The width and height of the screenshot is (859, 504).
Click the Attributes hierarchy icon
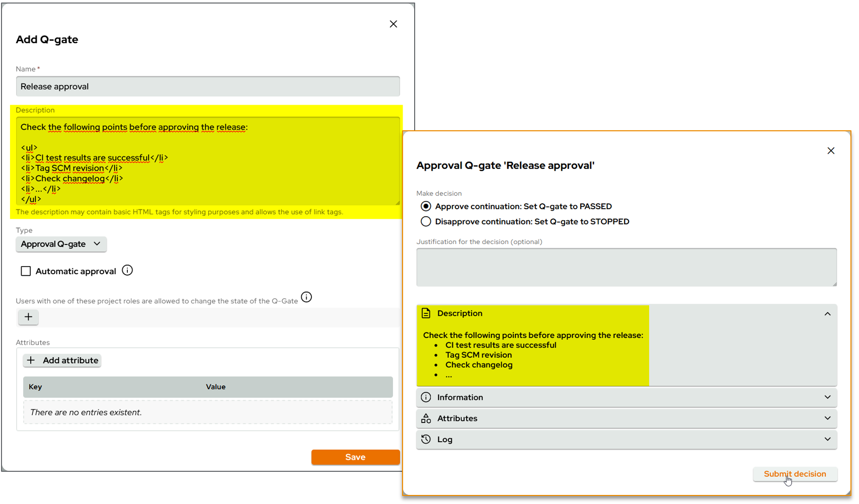[426, 418]
